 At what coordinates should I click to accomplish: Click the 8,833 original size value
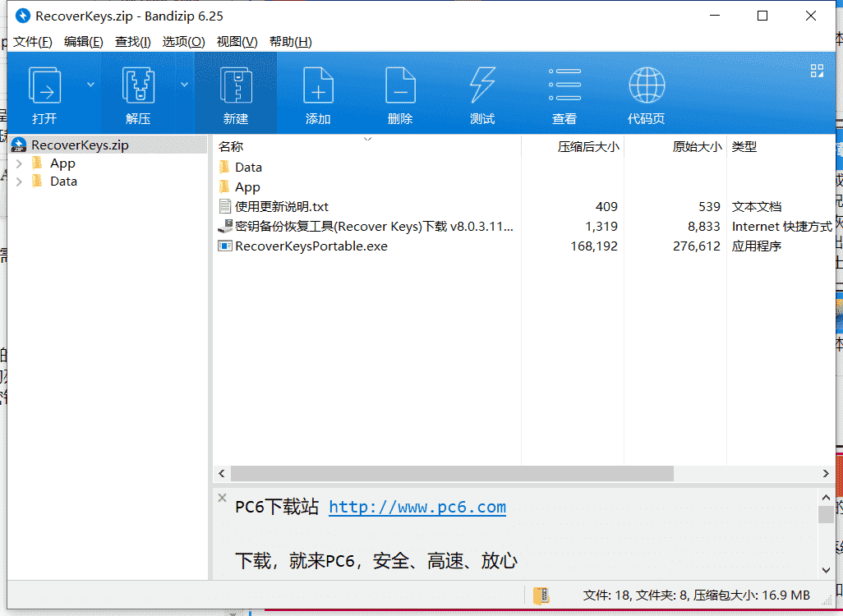click(x=704, y=227)
